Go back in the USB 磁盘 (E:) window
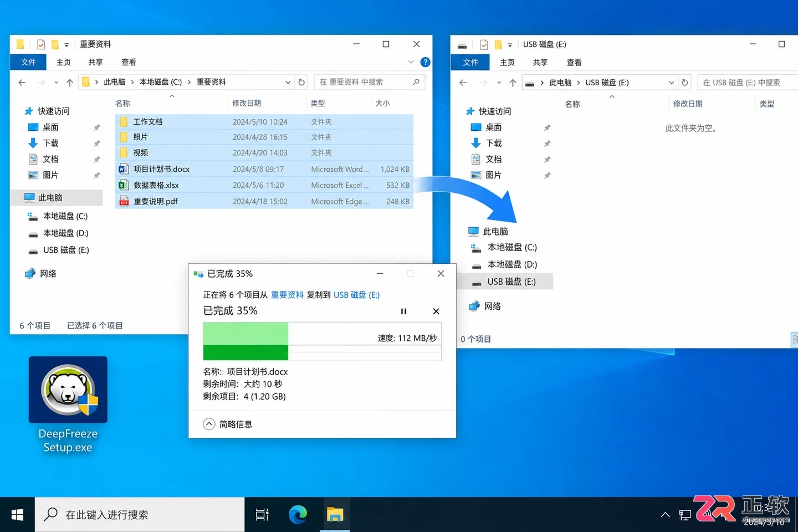 tap(463, 83)
